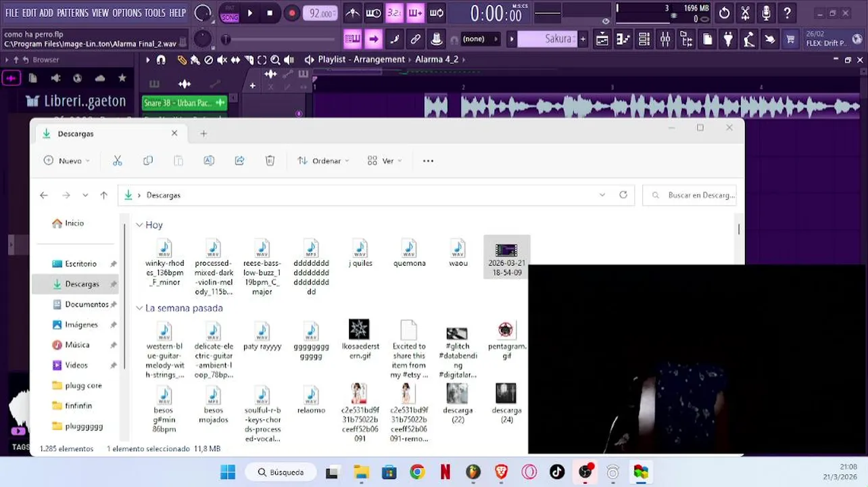Open the three-dots more options in Explorer
This screenshot has height=487, width=868.
(428, 161)
